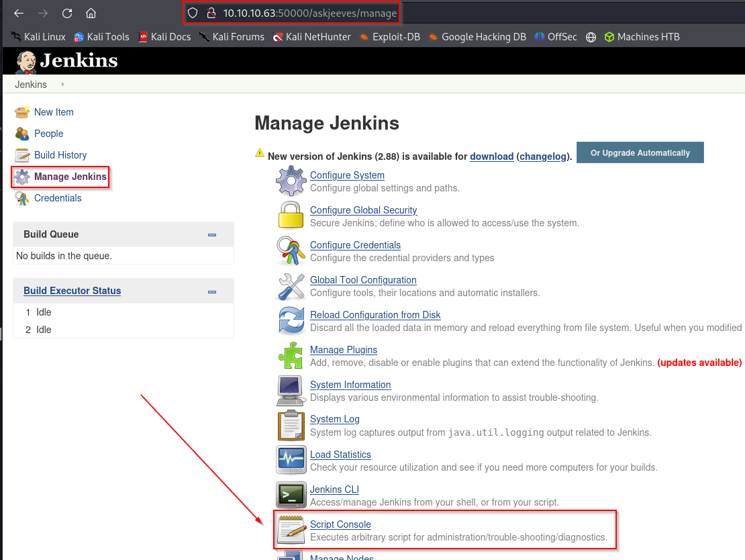This screenshot has width=745, height=560.
Task: Click the People icon in sidebar
Action: pyautogui.click(x=22, y=134)
